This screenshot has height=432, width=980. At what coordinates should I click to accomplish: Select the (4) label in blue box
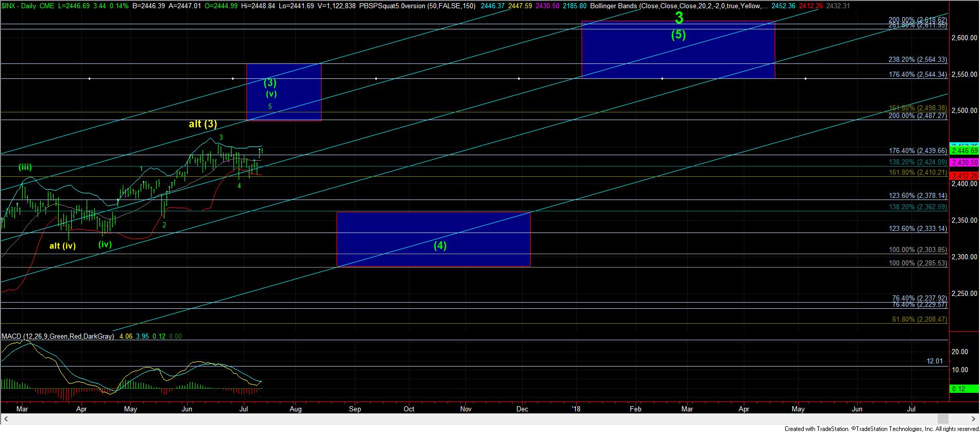(x=439, y=245)
